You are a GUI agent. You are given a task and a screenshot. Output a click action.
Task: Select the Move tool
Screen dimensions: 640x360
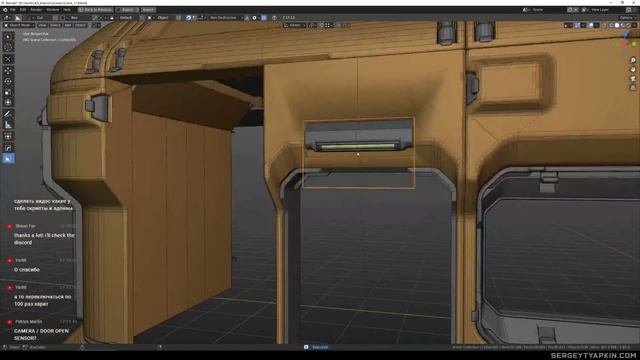[8, 71]
